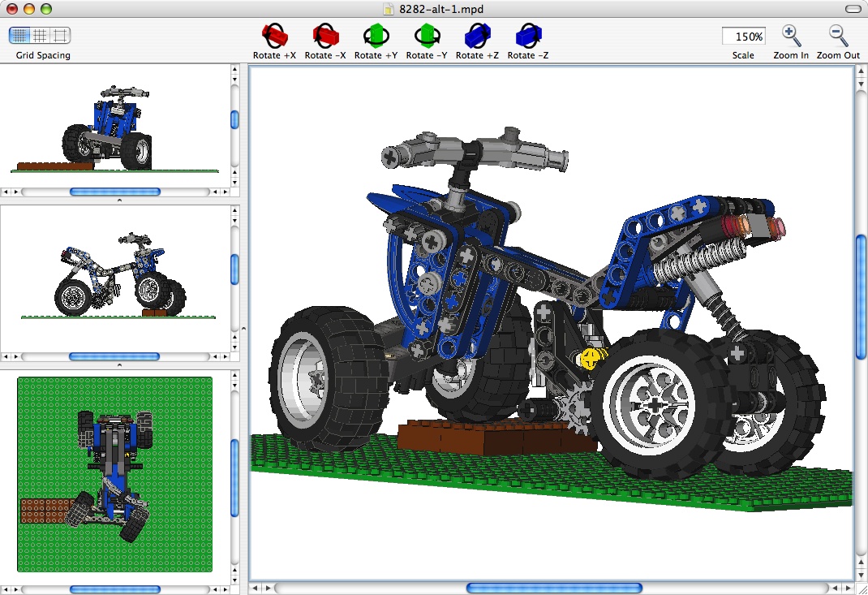868x595 pixels.
Task: Click the Rotate -Z cube icon
Action: click(x=527, y=35)
